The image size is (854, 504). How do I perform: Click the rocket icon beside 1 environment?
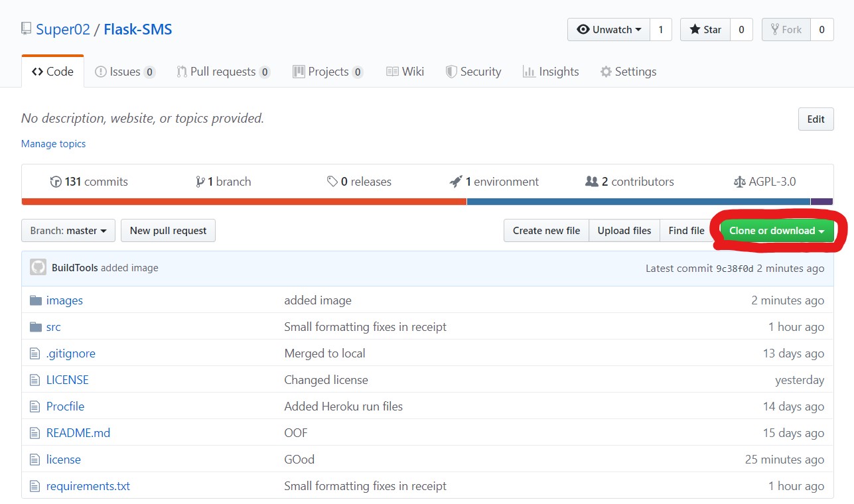pyautogui.click(x=456, y=182)
